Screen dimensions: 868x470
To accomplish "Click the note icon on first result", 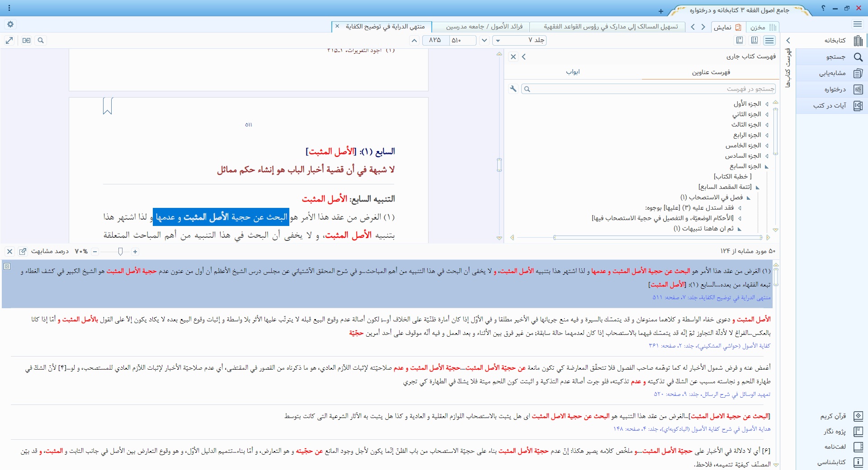I will tap(7, 267).
